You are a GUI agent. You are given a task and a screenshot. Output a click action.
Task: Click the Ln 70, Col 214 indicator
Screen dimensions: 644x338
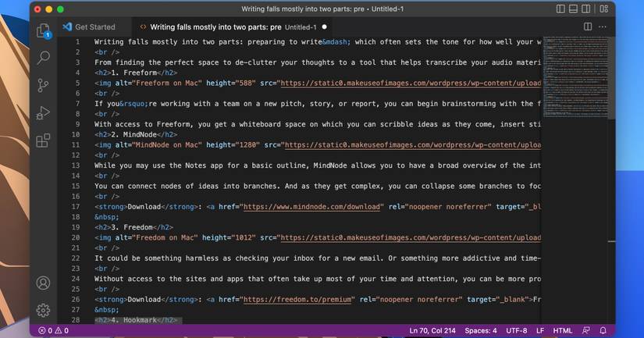tap(432, 330)
